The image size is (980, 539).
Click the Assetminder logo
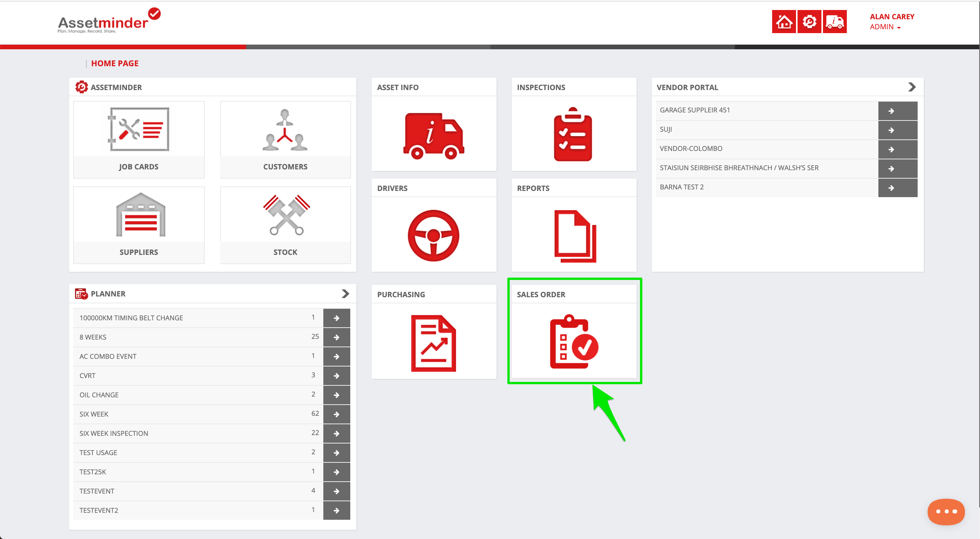point(109,20)
